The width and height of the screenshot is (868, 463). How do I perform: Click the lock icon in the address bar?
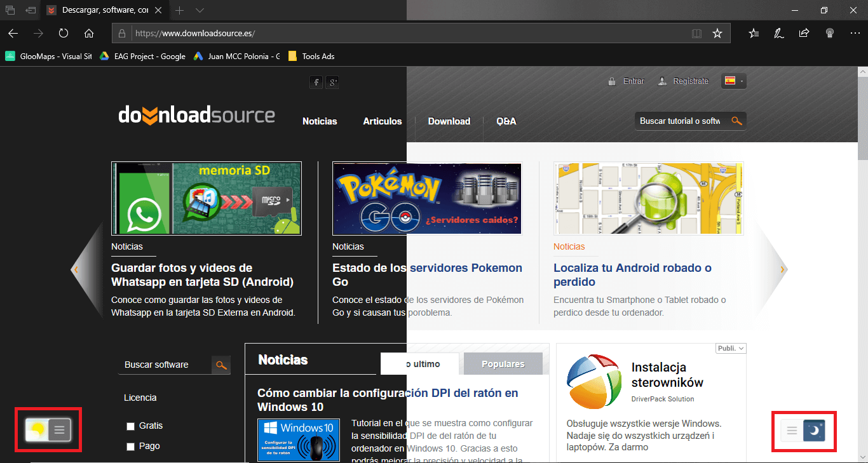click(x=122, y=34)
